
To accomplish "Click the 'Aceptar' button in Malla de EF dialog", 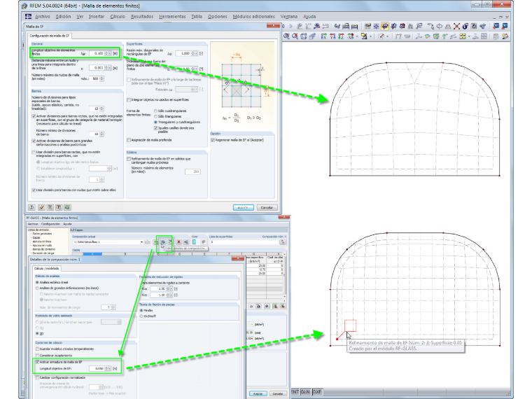I will (x=244, y=207).
